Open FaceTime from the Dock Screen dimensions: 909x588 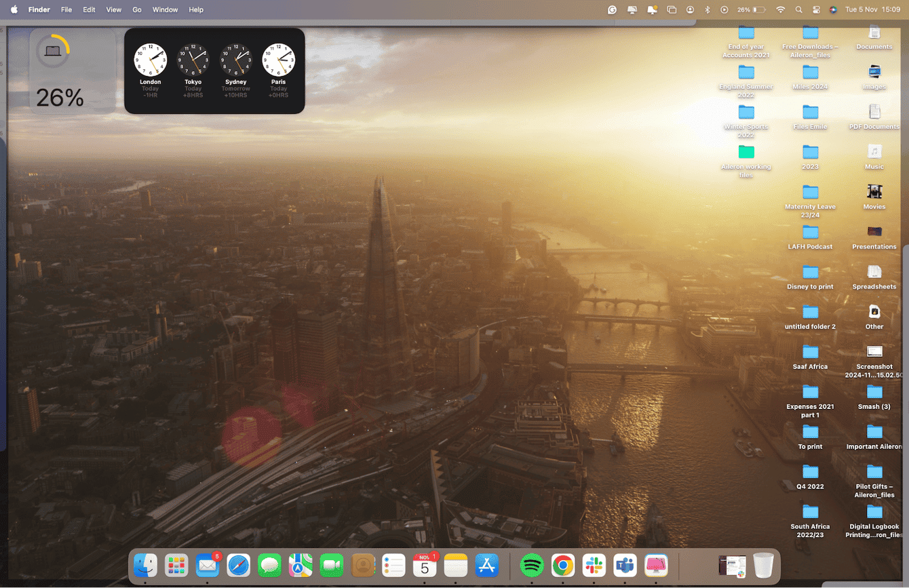coord(331,565)
